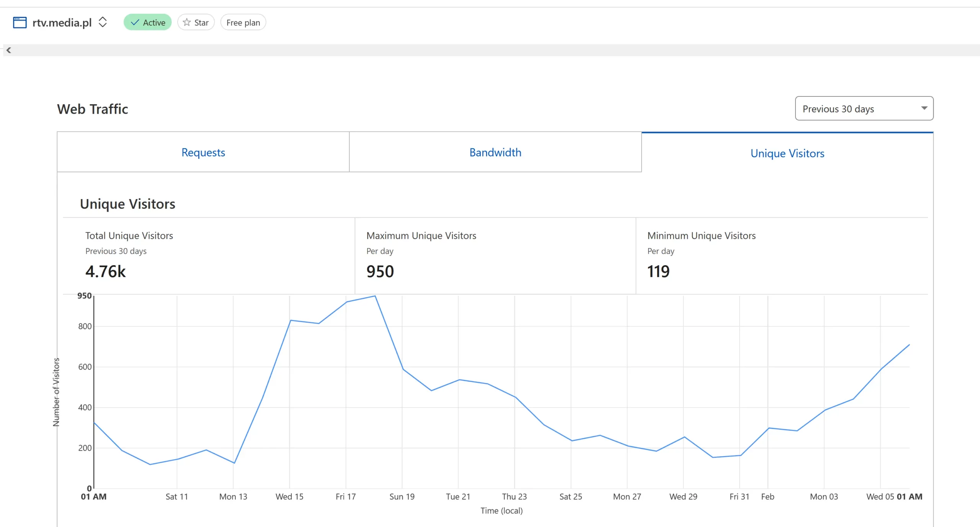Click the Sun 19 label on time axis
The width and height of the screenshot is (980, 527).
pos(402,496)
